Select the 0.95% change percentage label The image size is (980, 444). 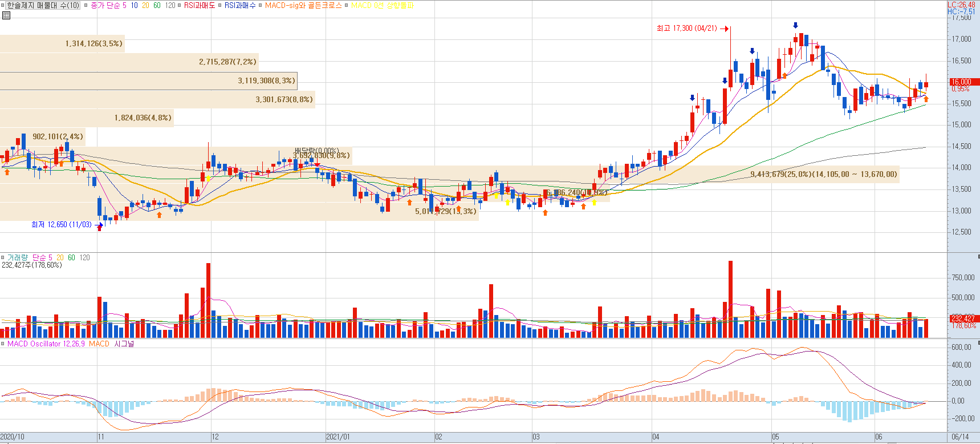(x=961, y=88)
